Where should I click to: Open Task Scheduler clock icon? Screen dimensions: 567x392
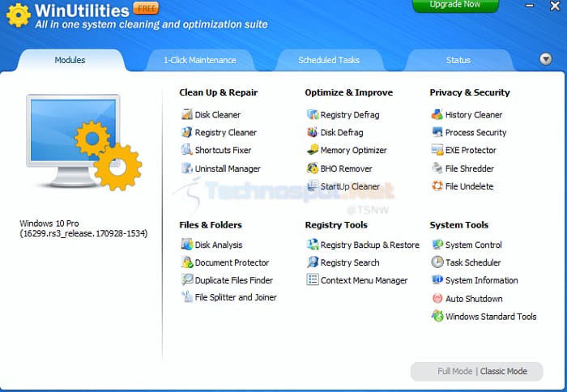tap(437, 262)
